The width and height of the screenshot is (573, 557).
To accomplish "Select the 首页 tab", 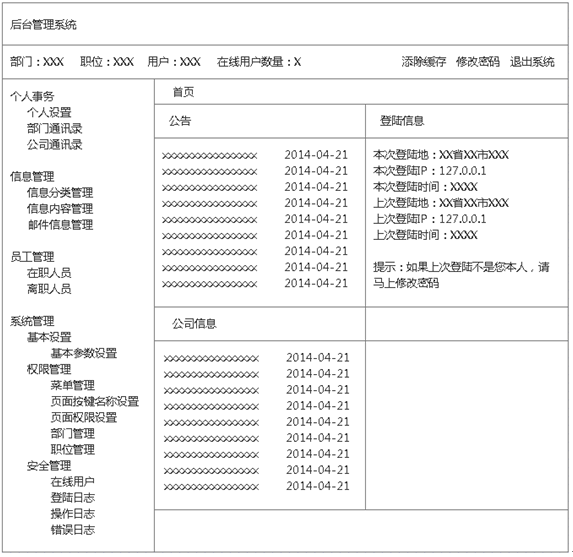I will coord(183,92).
